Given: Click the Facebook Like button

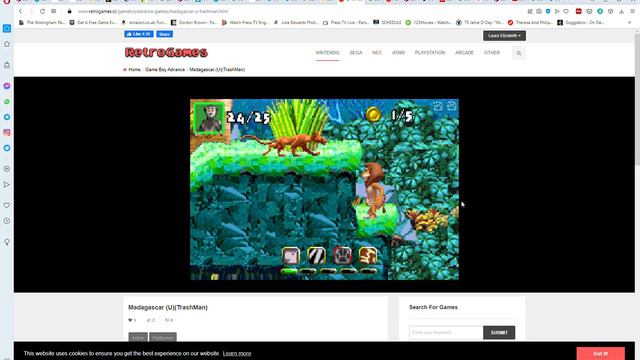Looking at the screenshot, I should point(139,34).
